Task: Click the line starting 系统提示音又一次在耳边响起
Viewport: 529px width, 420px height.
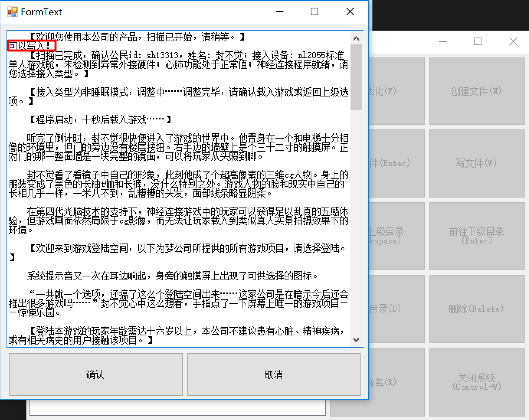Action: (172, 276)
